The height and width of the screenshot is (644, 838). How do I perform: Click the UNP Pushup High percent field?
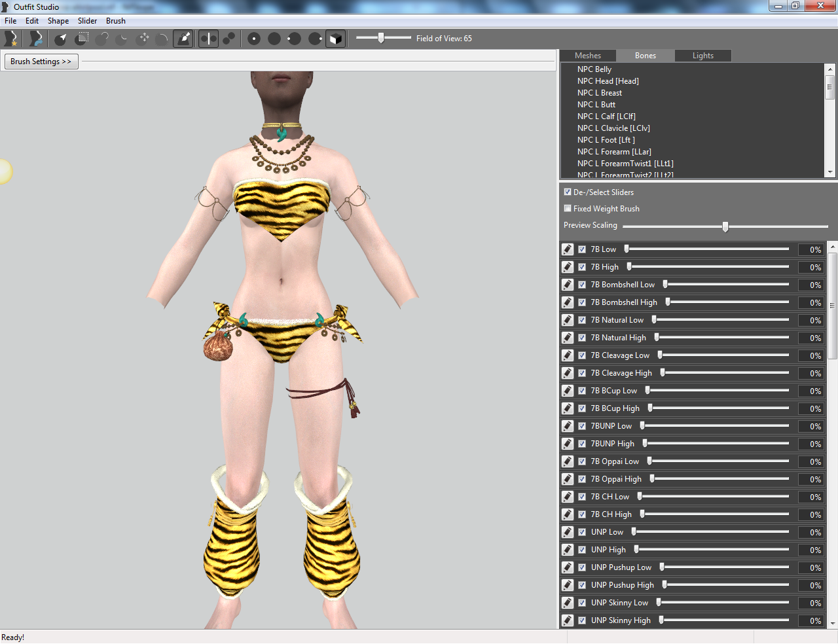pos(811,585)
